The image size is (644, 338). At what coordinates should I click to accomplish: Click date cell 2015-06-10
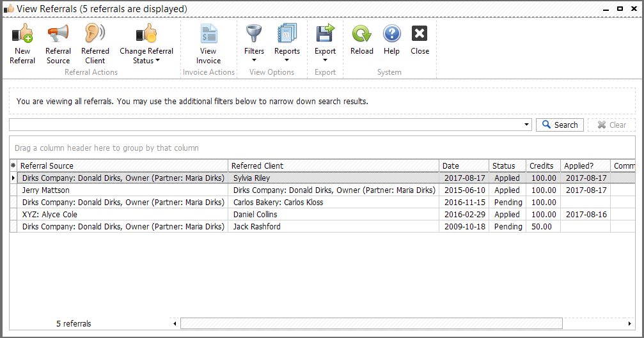464,190
